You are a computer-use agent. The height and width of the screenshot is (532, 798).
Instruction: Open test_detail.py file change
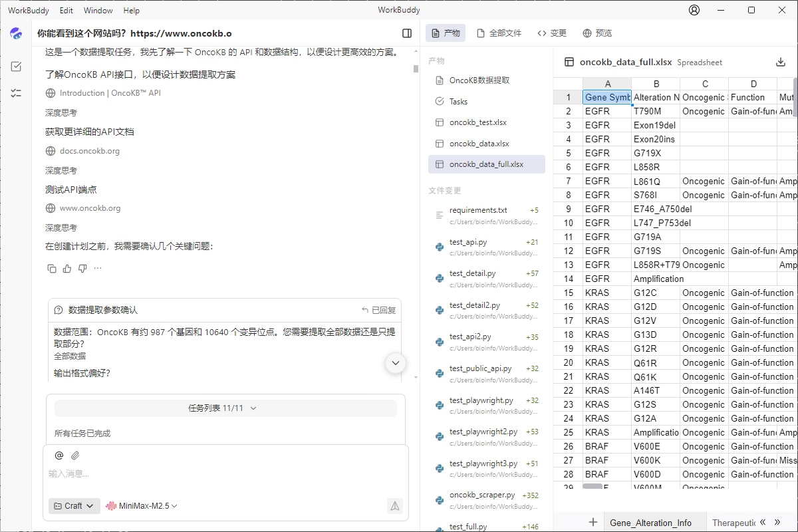487,279
